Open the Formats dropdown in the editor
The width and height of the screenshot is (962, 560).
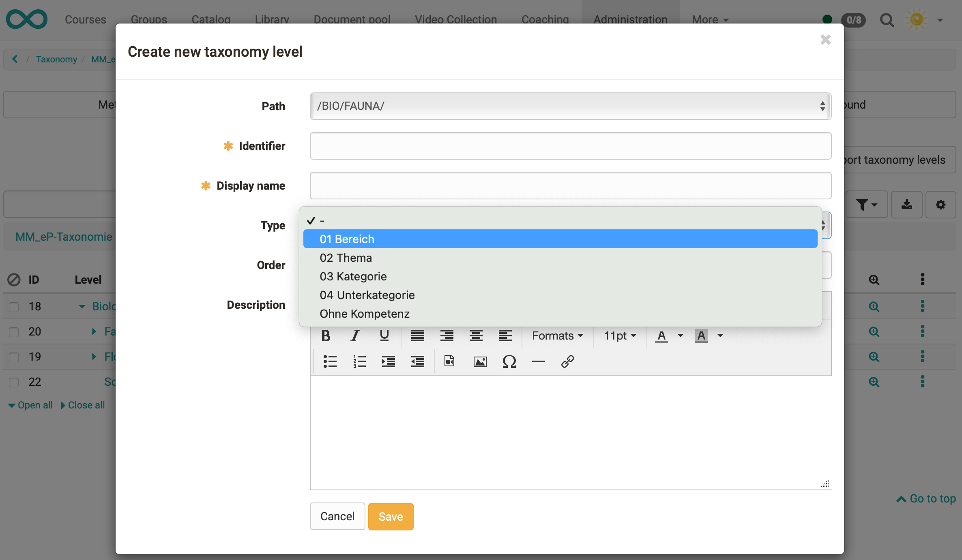[557, 336]
